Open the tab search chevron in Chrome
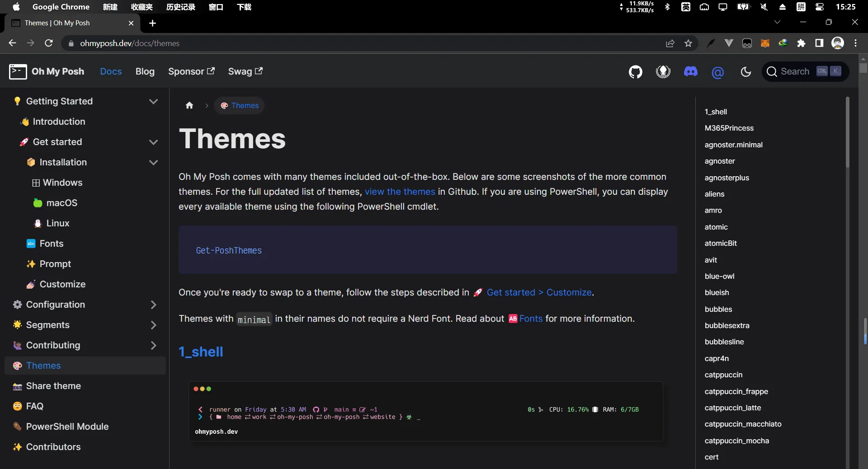Image resolution: width=868 pixels, height=469 pixels. click(778, 22)
